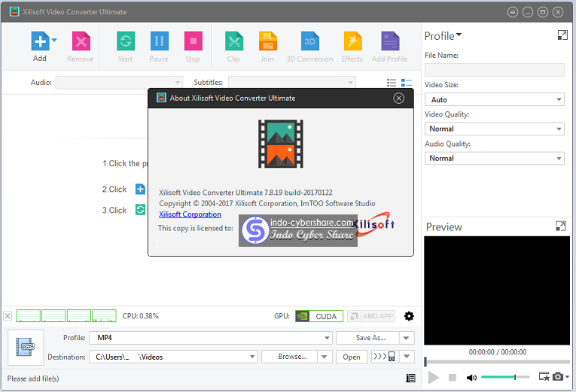Expand the Save As dropdown arrow
Image resolution: width=576 pixels, height=392 pixels.
(407, 338)
